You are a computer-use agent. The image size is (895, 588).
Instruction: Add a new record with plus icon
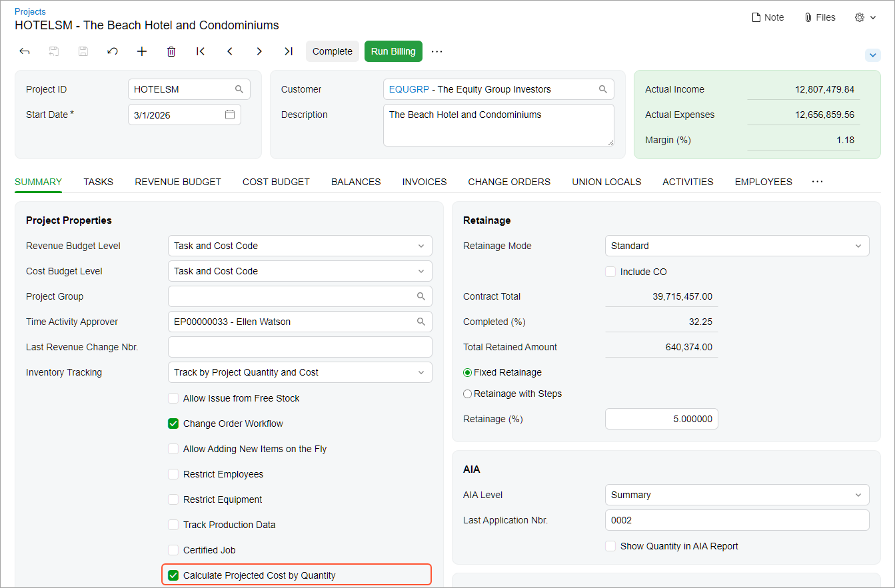click(x=142, y=51)
